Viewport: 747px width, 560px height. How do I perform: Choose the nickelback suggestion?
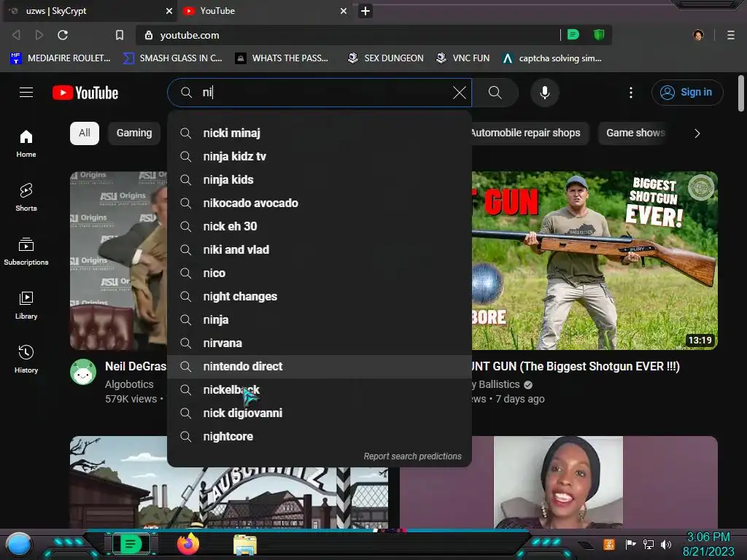320,389
